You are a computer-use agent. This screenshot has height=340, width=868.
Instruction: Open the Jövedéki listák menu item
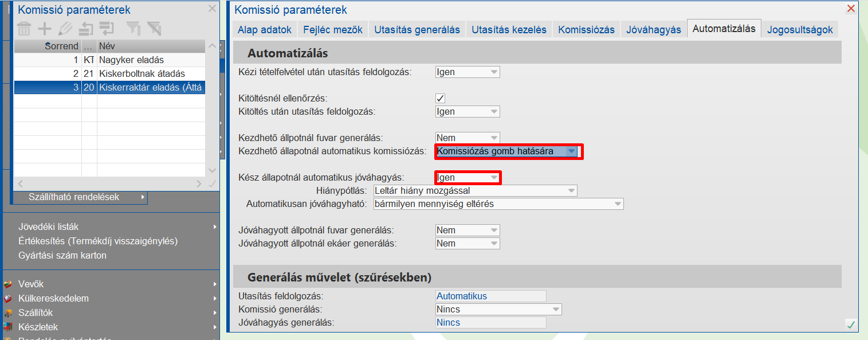pos(49,227)
